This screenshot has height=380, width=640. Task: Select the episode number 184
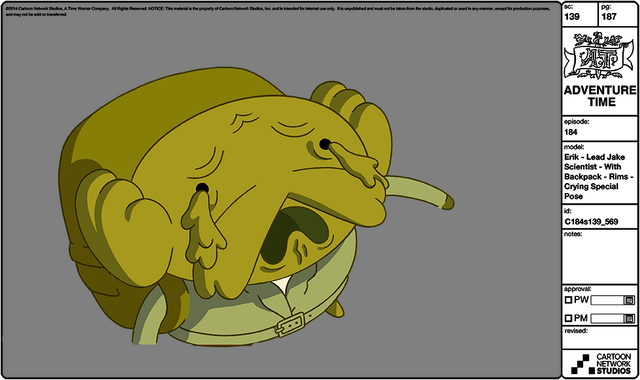(x=571, y=132)
